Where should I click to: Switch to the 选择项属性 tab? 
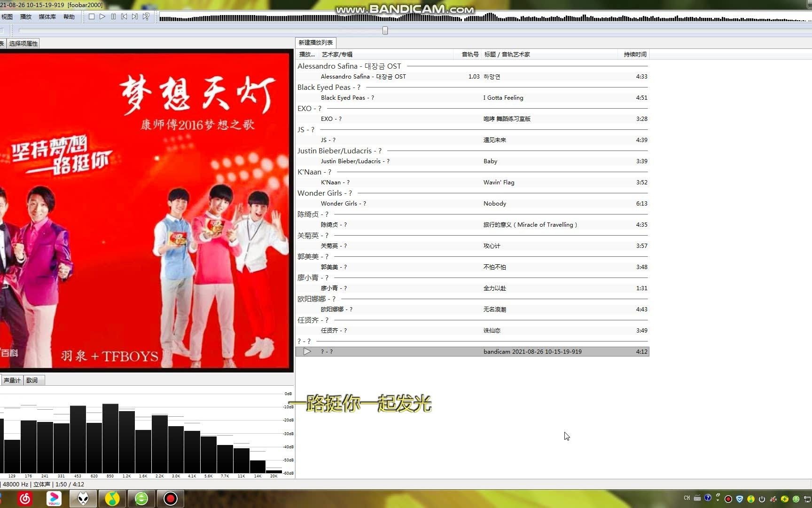[x=23, y=43]
